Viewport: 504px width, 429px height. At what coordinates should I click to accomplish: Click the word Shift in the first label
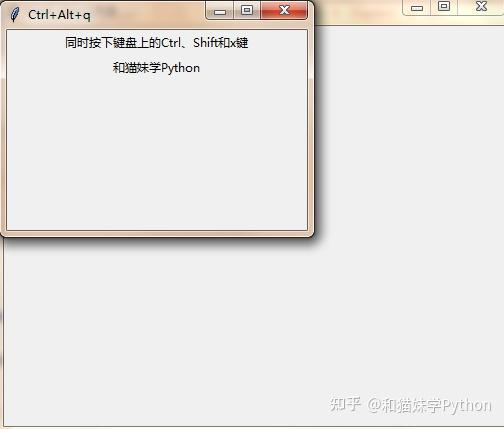click(x=205, y=43)
